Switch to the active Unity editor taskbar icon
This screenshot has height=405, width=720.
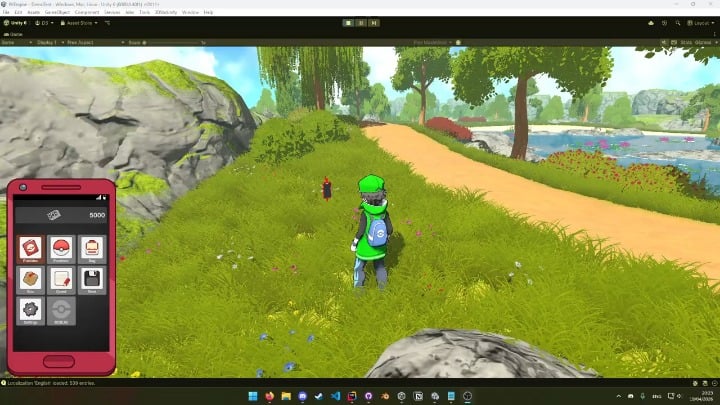click(467, 396)
